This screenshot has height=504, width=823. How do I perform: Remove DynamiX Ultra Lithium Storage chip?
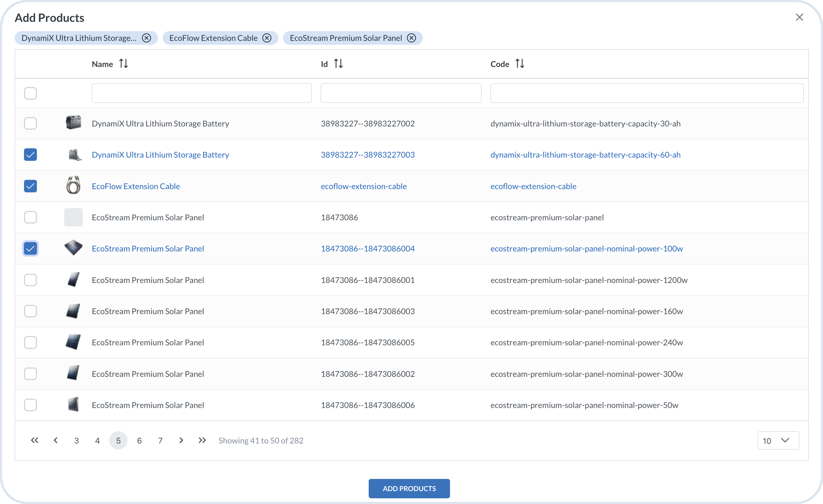tap(146, 38)
